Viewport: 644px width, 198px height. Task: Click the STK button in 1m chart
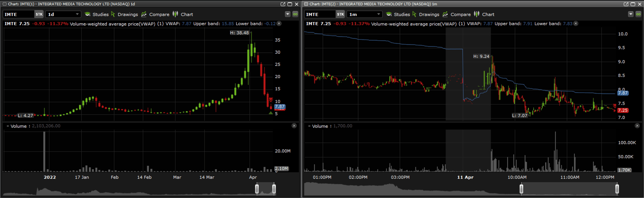(340, 14)
